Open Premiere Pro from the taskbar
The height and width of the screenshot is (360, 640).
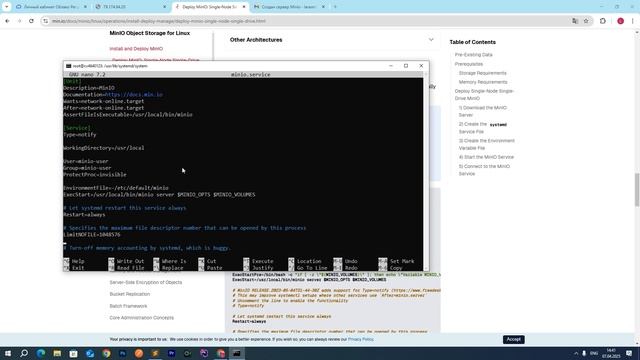tap(171, 353)
